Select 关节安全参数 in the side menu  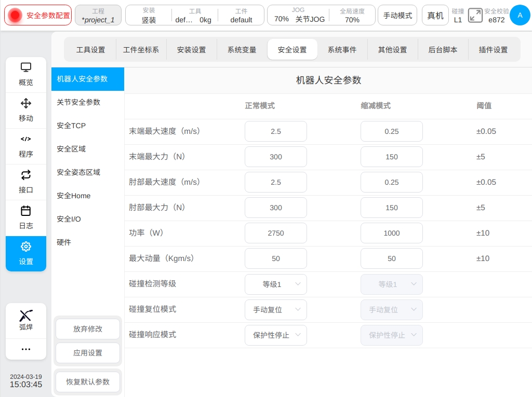[78, 102]
